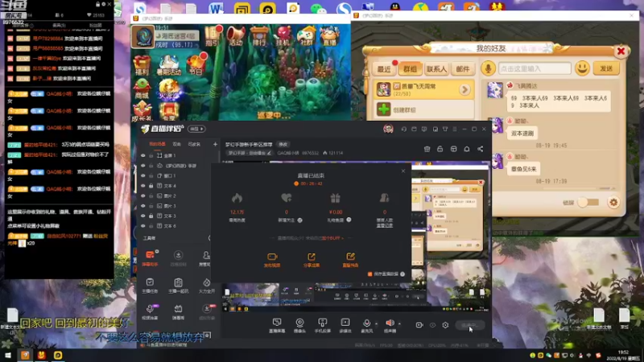Toggle visibility eye of 全屏 1 source
The image size is (644, 362).
[x=143, y=155]
